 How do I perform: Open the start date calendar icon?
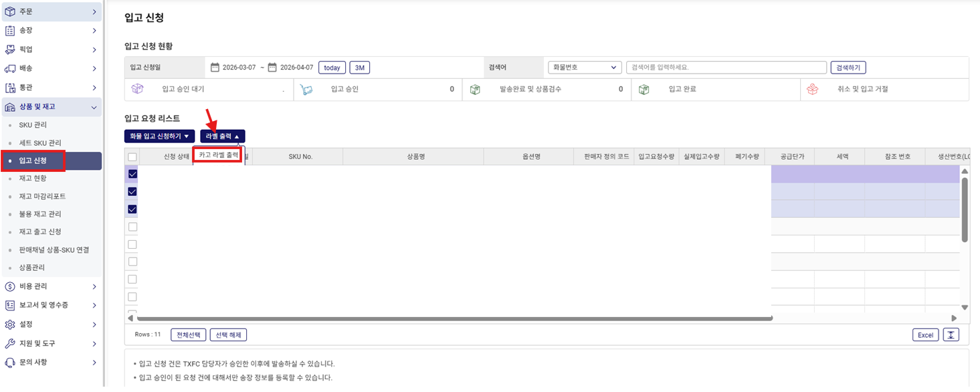coord(215,68)
